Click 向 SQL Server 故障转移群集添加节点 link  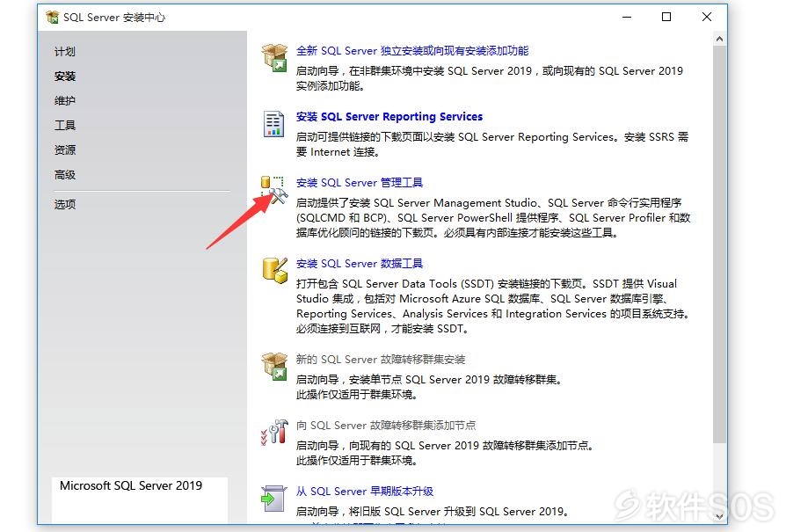click(385, 426)
